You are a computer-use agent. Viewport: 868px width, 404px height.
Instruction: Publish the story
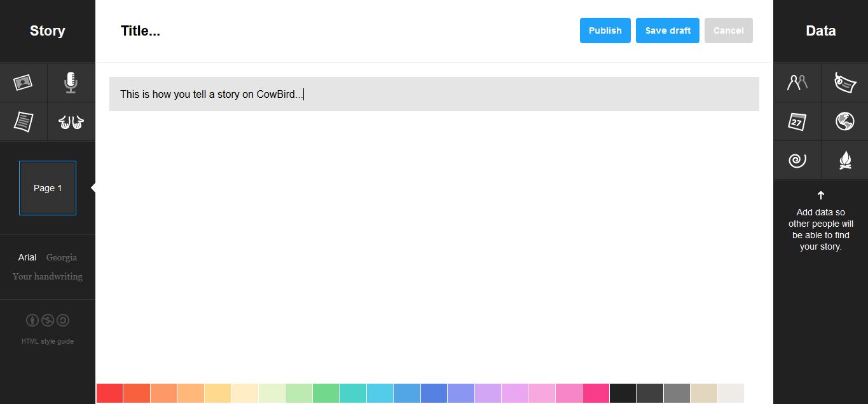click(605, 30)
